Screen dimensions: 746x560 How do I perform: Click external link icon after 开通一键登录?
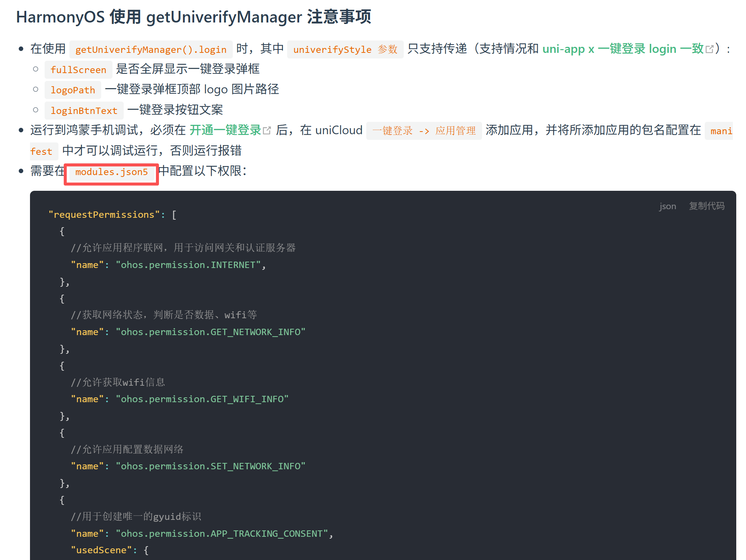[267, 130]
